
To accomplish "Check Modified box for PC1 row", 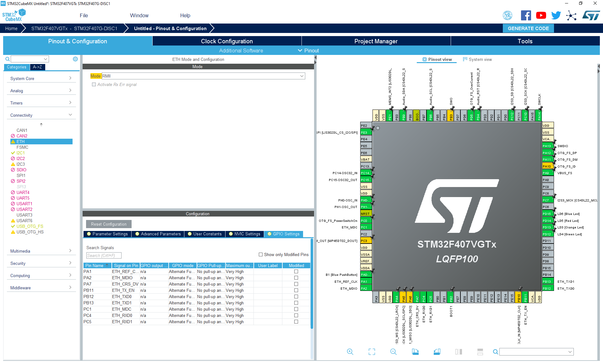I will [x=296, y=309].
